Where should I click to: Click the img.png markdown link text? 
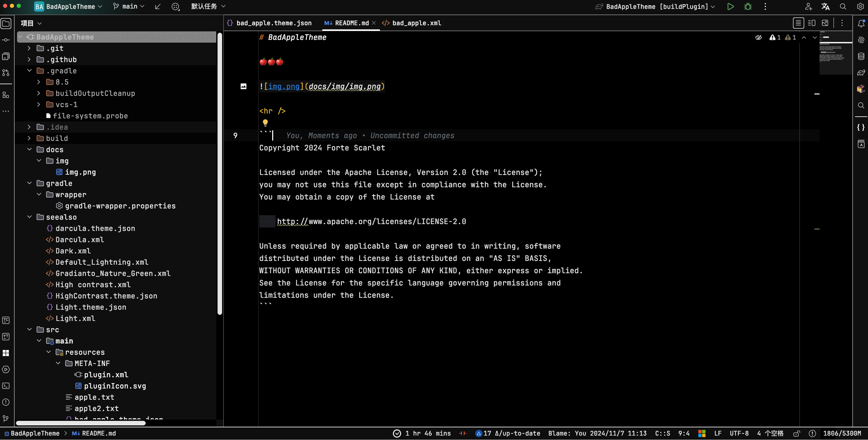[284, 87]
